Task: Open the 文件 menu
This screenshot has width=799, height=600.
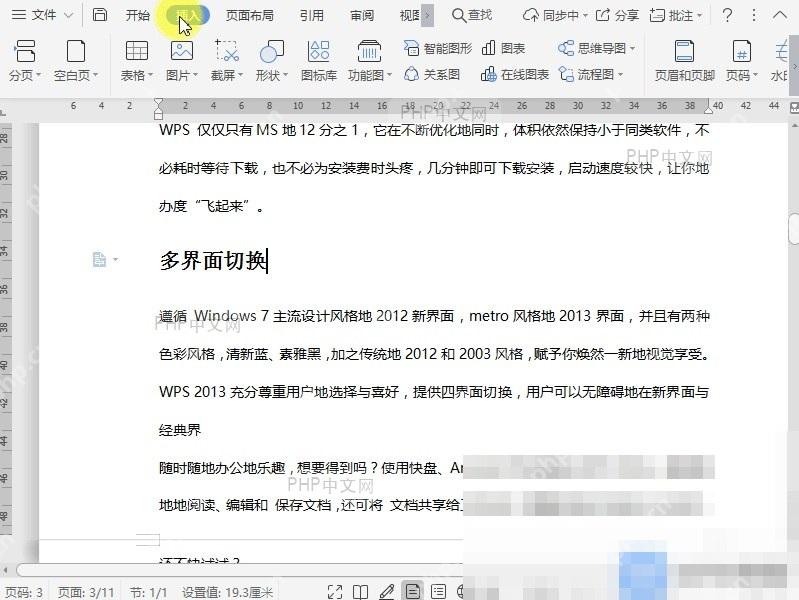Action: click(33, 15)
